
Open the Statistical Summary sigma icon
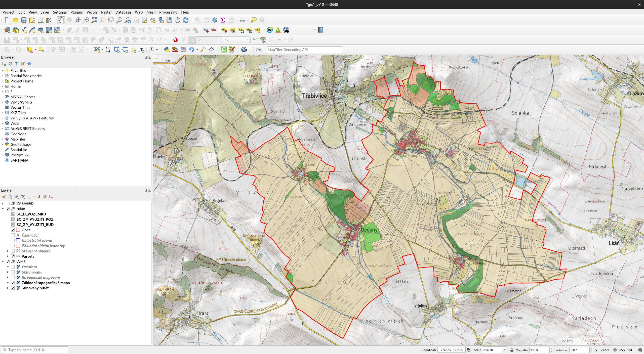(223, 20)
